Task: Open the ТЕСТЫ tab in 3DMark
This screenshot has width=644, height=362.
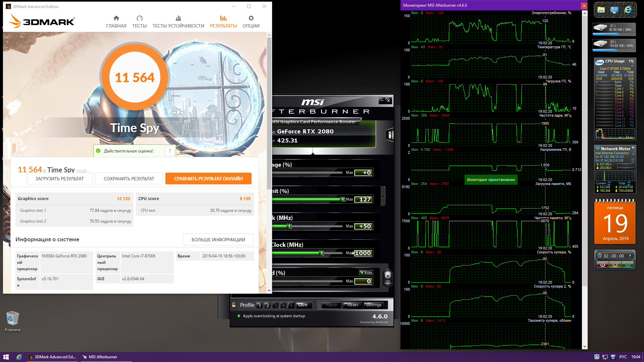Action: pos(139,21)
